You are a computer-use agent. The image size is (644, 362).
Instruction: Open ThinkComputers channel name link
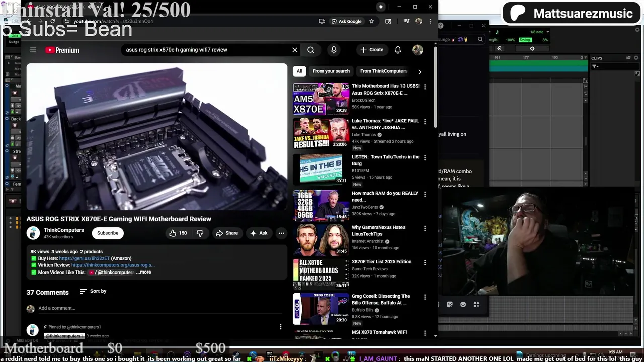point(64,230)
